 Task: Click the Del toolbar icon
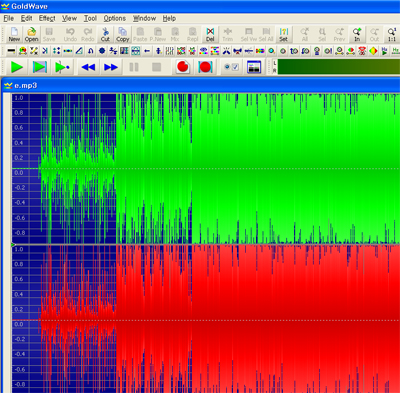coord(210,34)
